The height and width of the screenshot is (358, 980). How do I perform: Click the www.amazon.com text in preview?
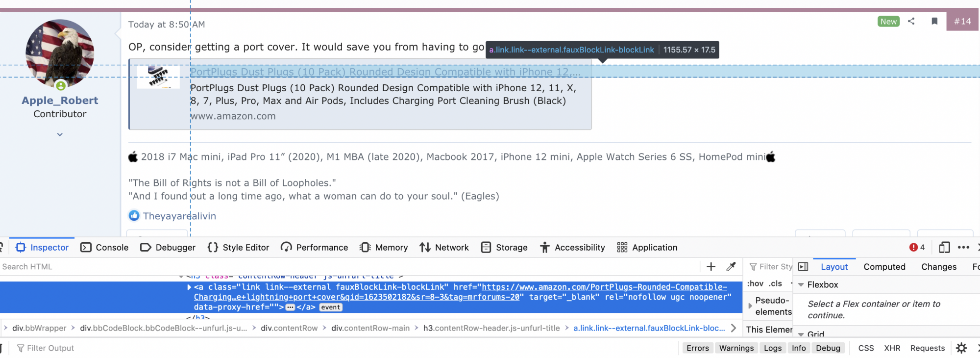pos(233,116)
